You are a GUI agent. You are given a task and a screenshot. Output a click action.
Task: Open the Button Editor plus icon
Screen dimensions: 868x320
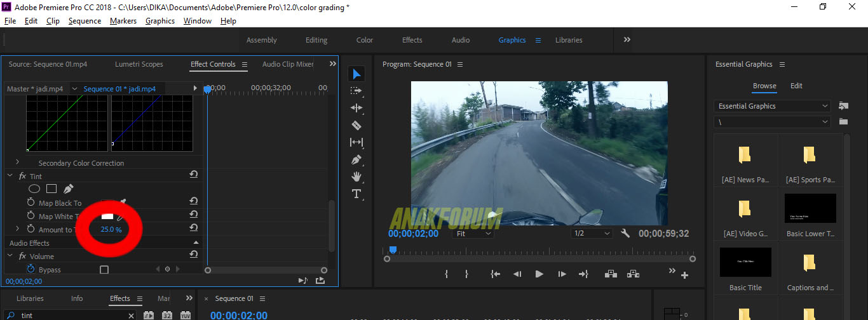(x=684, y=276)
